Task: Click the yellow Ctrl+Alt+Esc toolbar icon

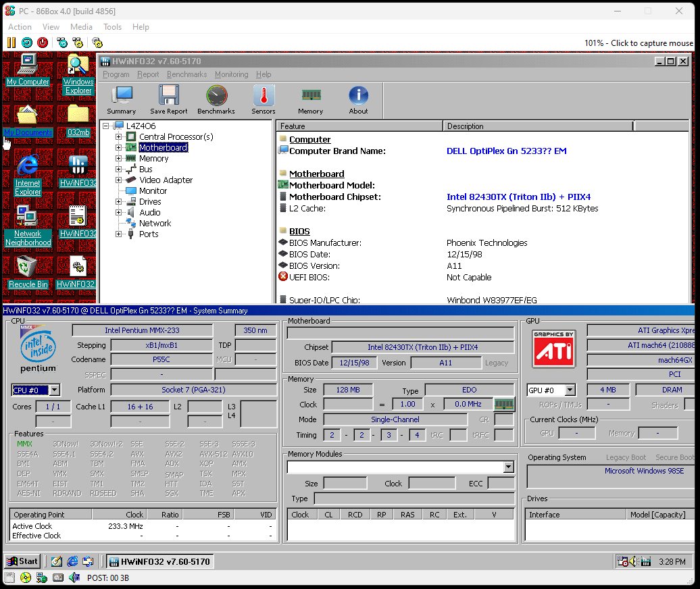Action: pos(78,43)
